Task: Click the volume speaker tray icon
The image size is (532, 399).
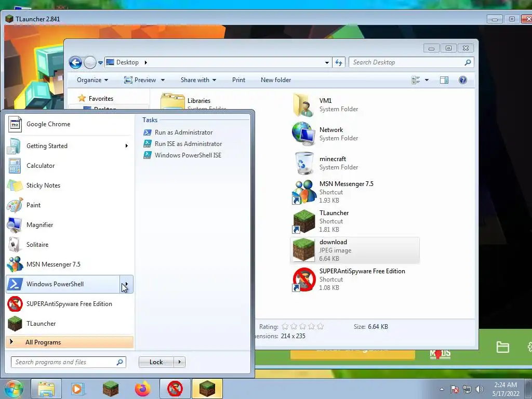Action: (x=480, y=389)
